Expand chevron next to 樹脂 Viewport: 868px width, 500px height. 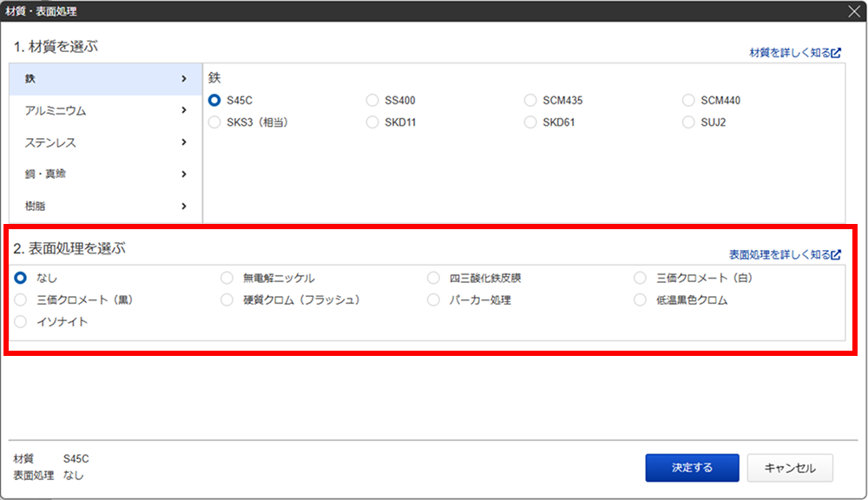(184, 206)
